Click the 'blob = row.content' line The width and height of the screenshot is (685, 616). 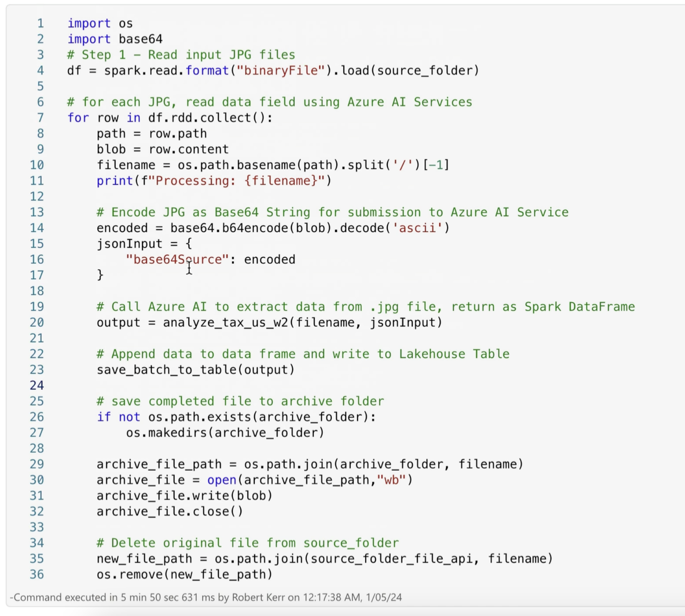point(162,149)
